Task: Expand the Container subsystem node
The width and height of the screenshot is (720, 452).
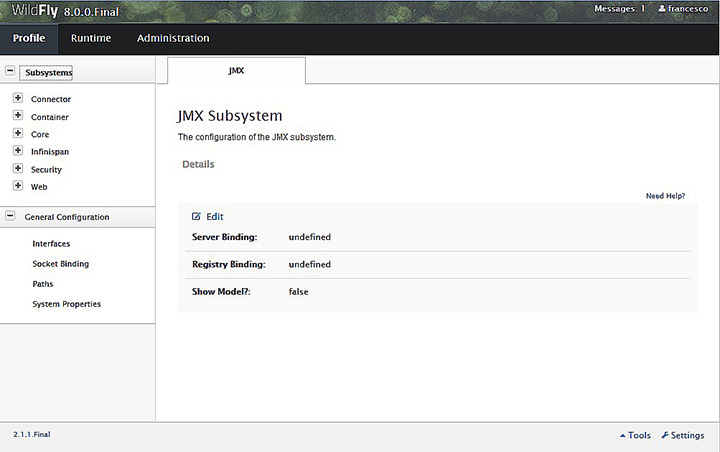Action: click(x=18, y=115)
